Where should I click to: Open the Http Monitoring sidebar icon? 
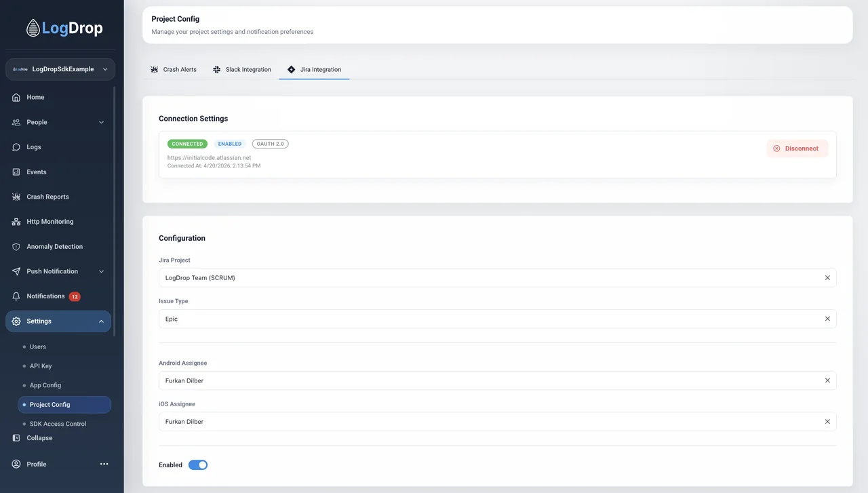[x=16, y=222]
